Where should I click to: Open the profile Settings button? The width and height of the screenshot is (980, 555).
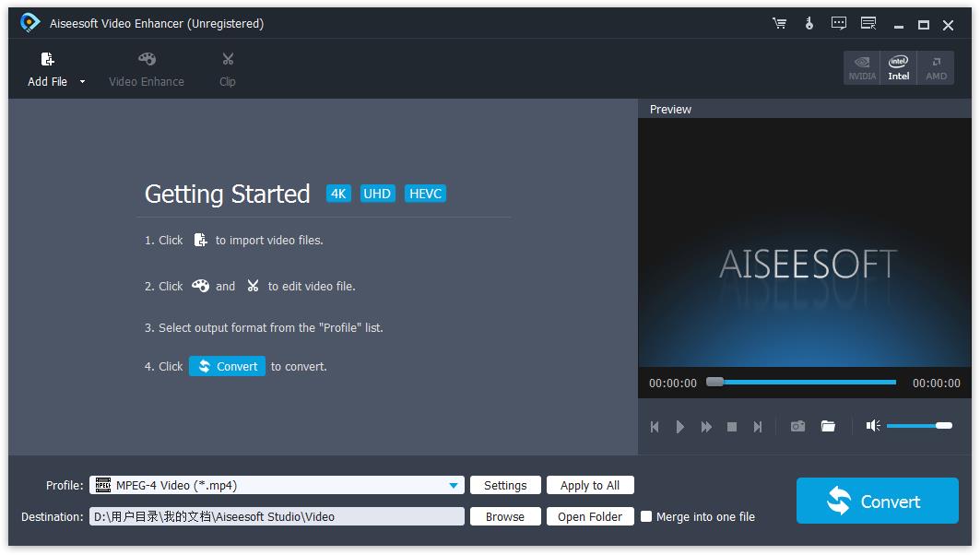505,485
